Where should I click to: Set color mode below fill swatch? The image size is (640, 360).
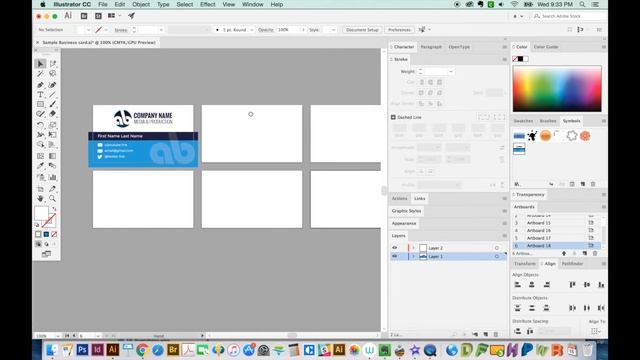(38, 234)
